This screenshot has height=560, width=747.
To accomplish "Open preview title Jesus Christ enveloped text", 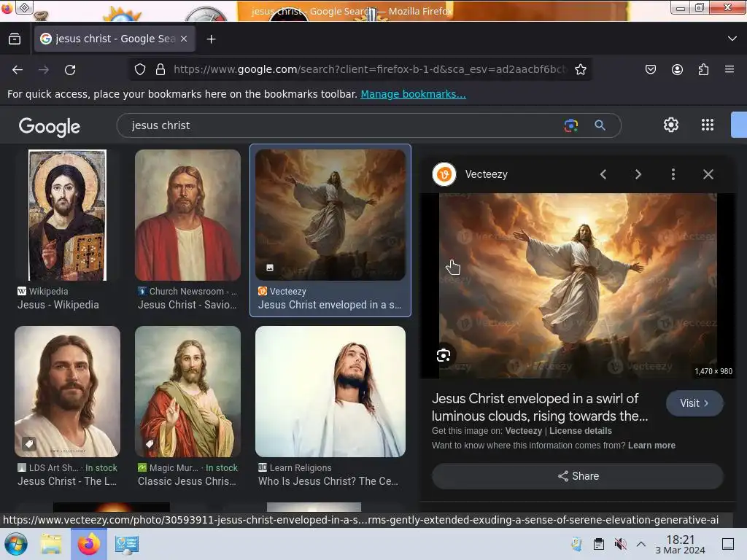I will [540, 407].
